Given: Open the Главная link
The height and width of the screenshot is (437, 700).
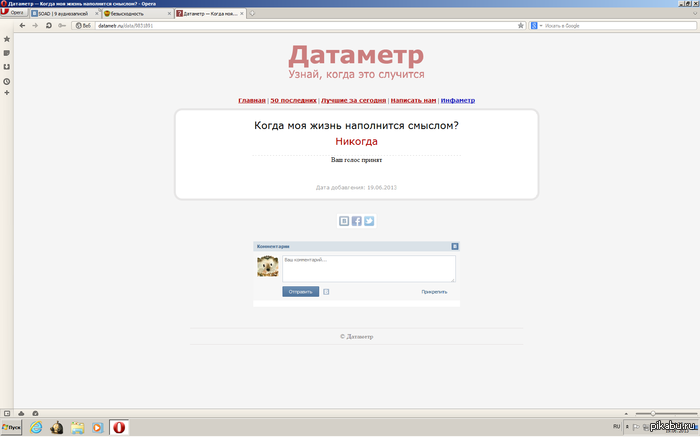Looking at the screenshot, I should coord(252,100).
